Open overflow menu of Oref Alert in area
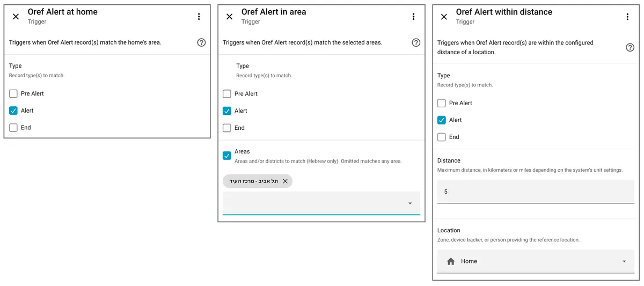This screenshot has width=644, height=286. [x=413, y=17]
